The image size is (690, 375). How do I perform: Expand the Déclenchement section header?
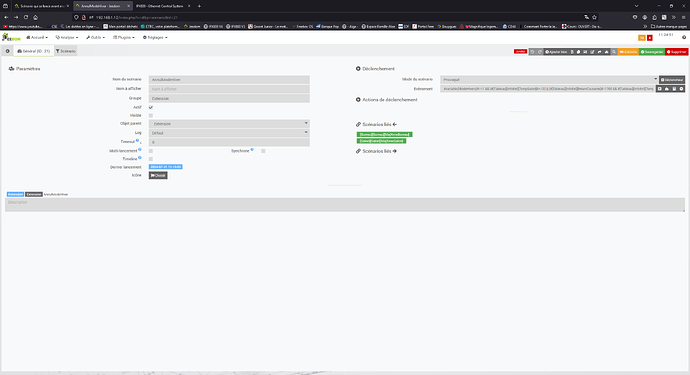(x=375, y=69)
